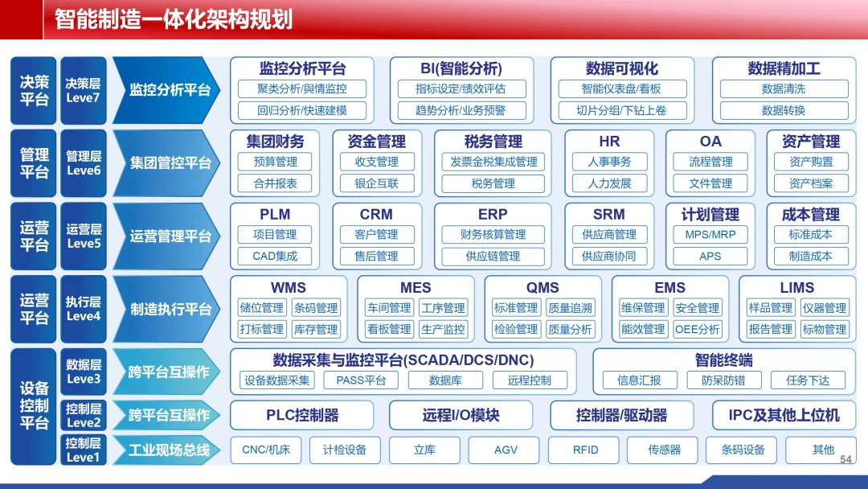Image resolution: width=868 pixels, height=489 pixels.
Task: Select 趋势分析/业务预警 box
Action: click(461, 110)
